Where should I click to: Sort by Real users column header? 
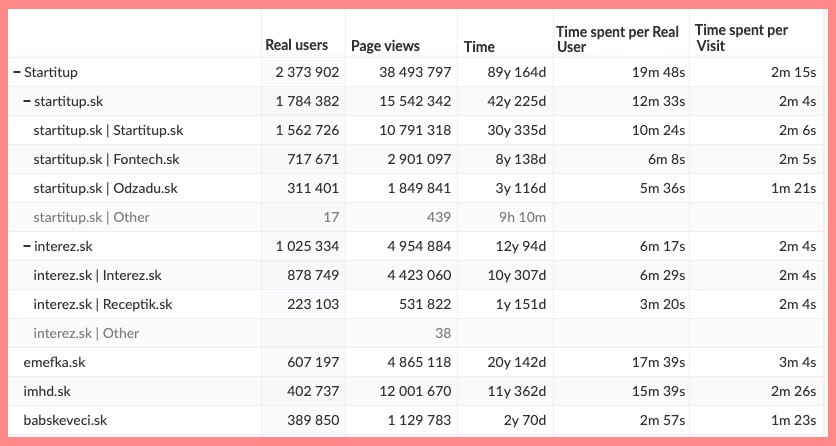[296, 45]
